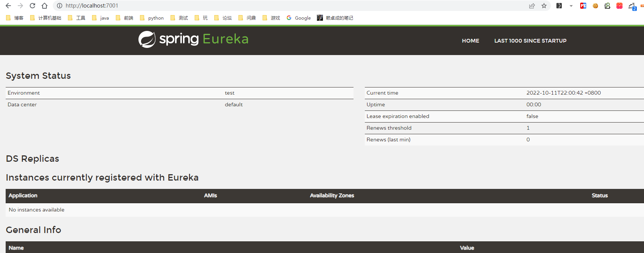Screen dimensions: 644x253
Task: Open the 玩 bookmark folder
Action: click(201, 18)
